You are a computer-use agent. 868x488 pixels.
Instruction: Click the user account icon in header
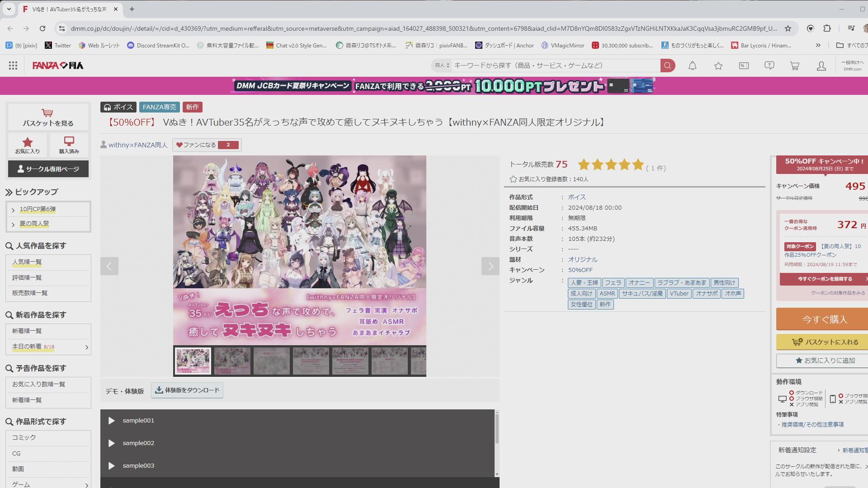point(821,66)
